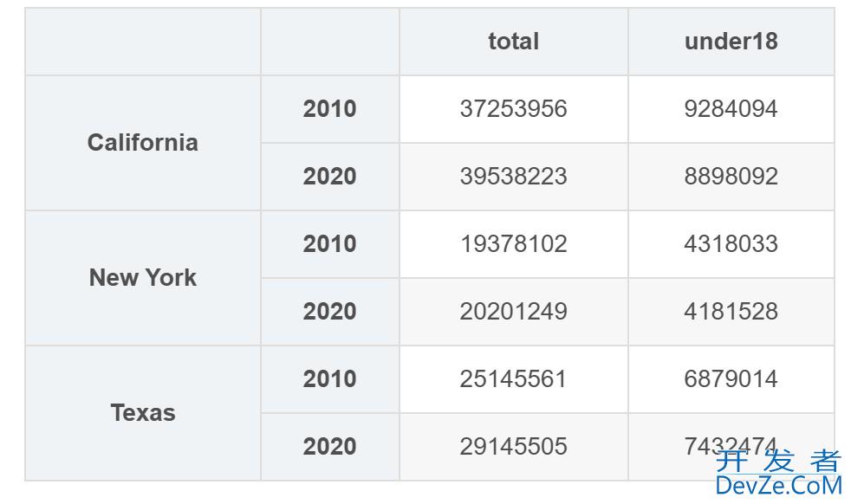Click New York's 2020 year cell

pyautogui.click(x=329, y=312)
